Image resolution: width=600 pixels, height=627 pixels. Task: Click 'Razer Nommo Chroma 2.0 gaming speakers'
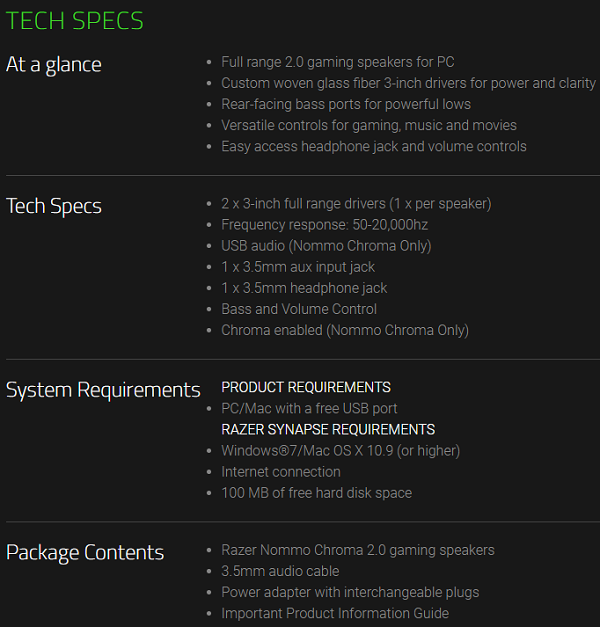pyautogui.click(x=357, y=550)
